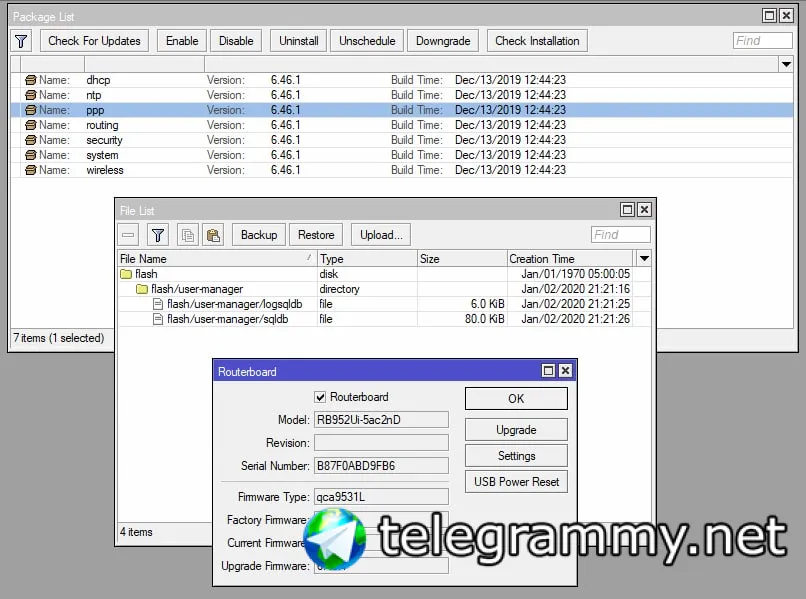This screenshot has height=599, width=806.
Task: Enable the selected package
Action: click(182, 41)
